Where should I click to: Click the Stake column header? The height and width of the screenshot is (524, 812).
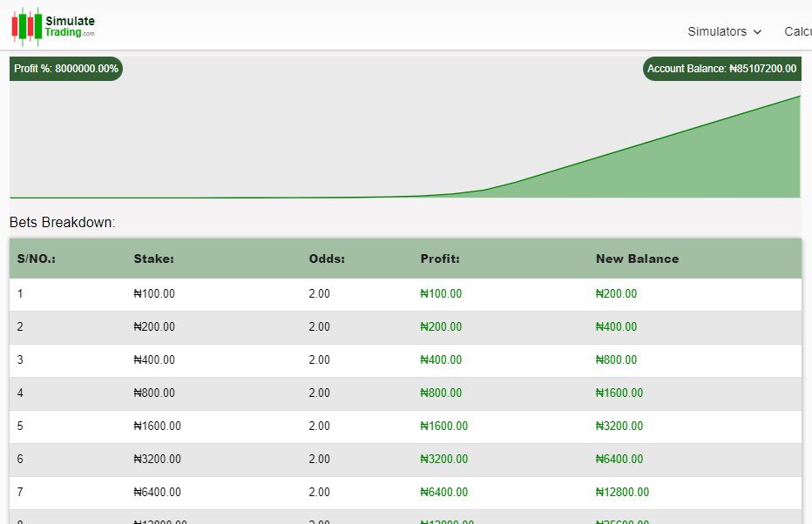point(154,259)
